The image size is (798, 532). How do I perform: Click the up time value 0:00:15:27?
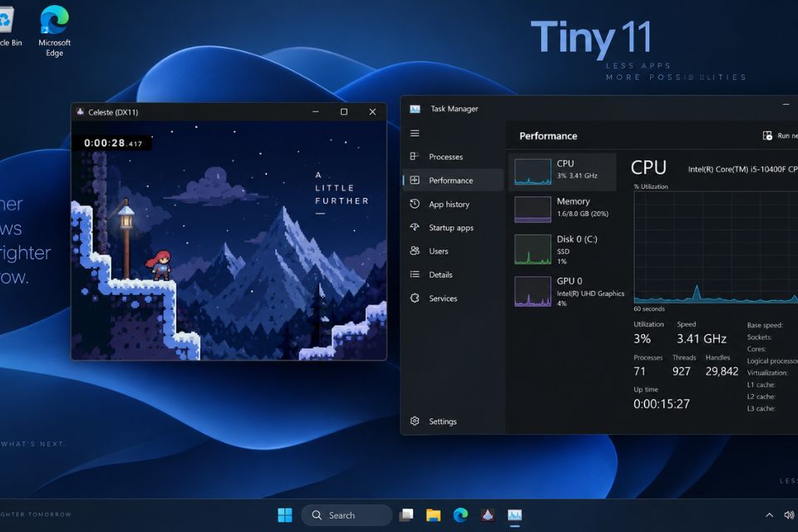coord(662,404)
